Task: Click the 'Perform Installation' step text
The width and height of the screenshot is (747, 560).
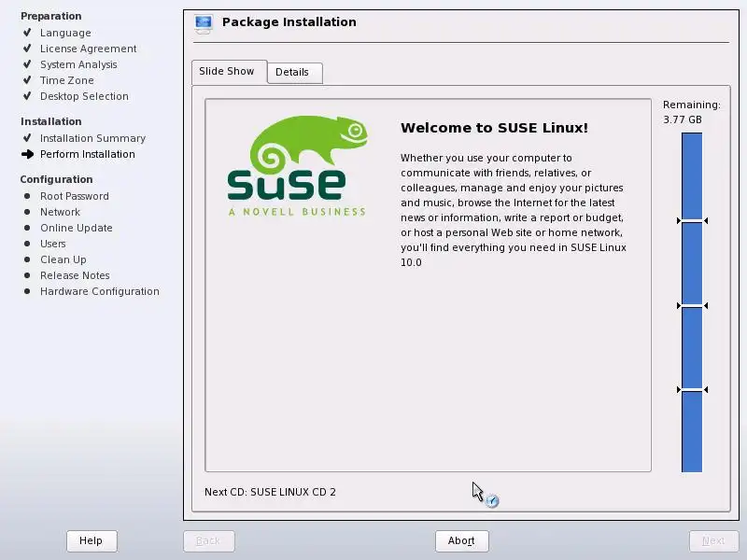Action: 88,154
